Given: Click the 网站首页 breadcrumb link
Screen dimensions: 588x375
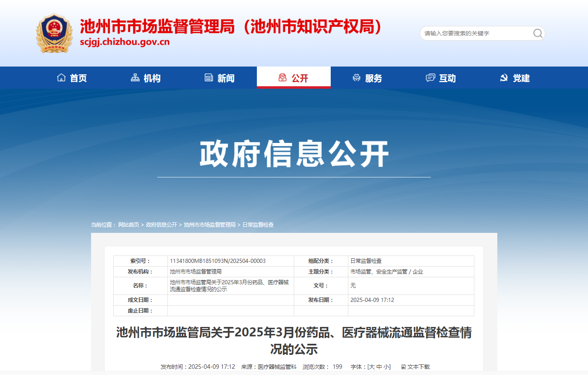Looking at the screenshot, I should click(128, 225).
